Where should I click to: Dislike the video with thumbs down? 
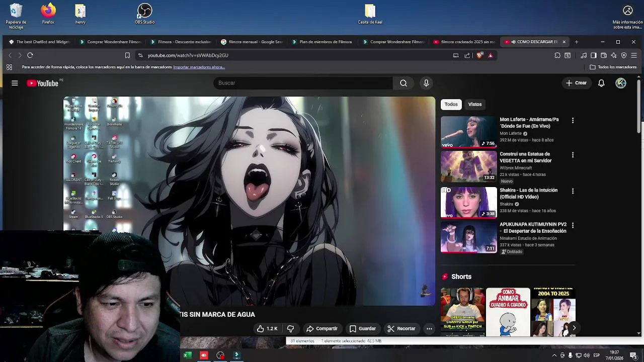coord(290,329)
